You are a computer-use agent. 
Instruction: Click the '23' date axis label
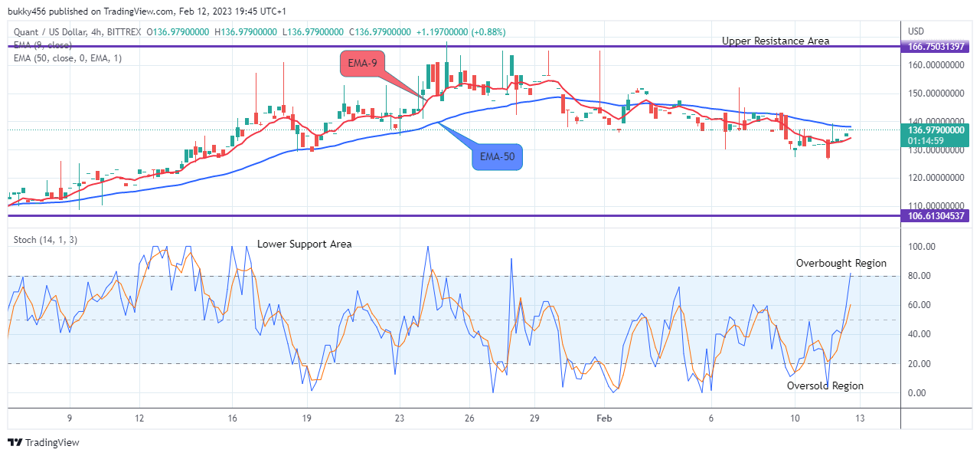(399, 418)
